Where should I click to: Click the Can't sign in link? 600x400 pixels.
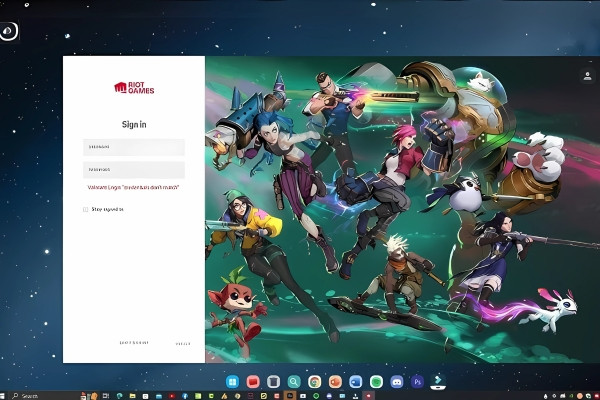[134, 343]
